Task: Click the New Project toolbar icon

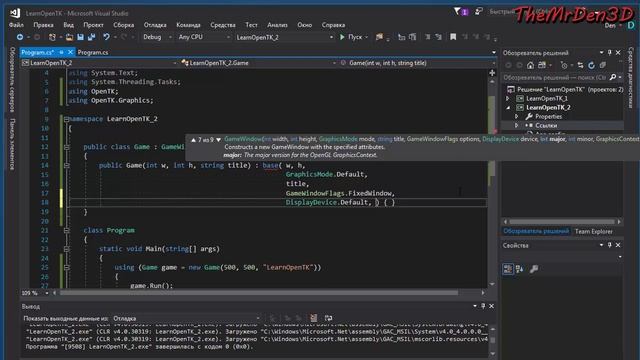Action: click(52, 37)
